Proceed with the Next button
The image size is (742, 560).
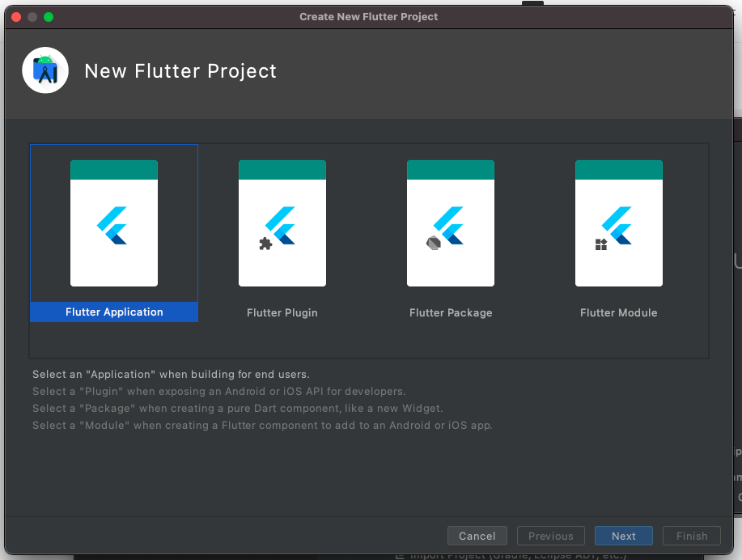coord(624,536)
